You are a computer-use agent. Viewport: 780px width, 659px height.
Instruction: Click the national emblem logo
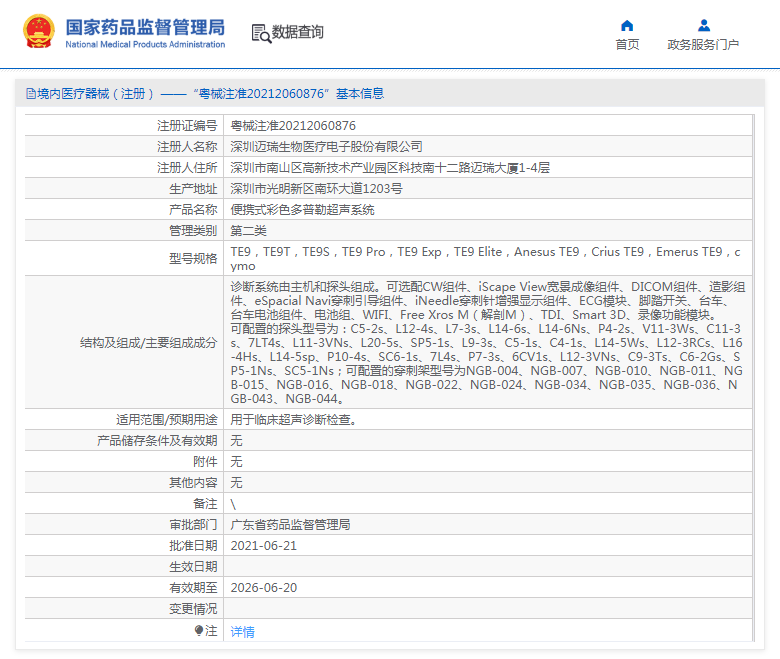(x=39, y=32)
